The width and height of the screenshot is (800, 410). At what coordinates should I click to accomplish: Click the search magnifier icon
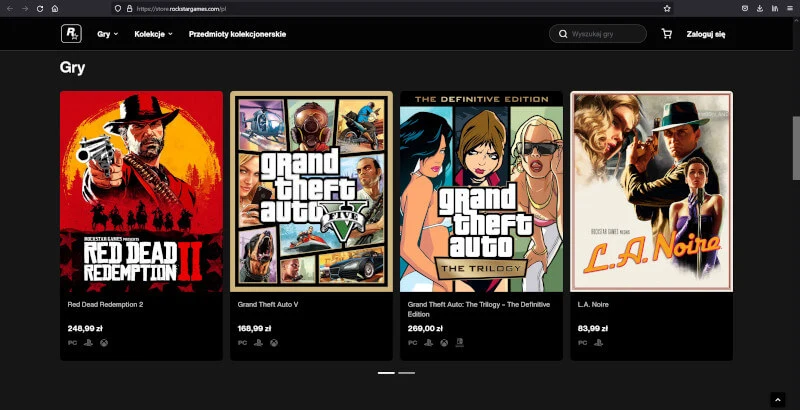(x=563, y=34)
